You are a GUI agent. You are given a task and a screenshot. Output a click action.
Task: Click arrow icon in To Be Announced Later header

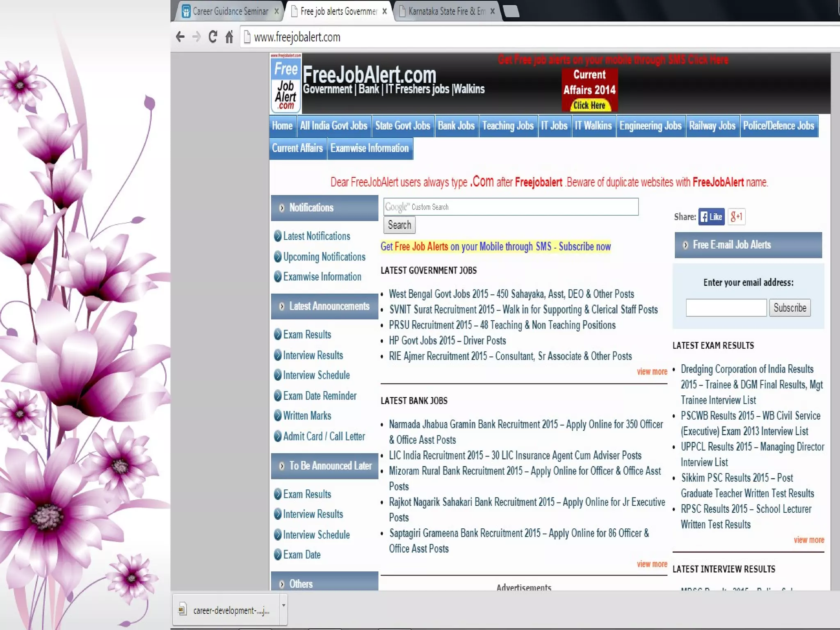282,466
